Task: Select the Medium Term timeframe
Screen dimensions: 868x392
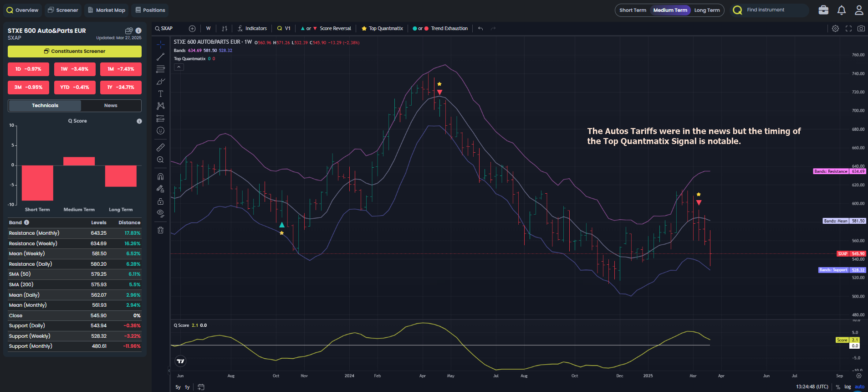Action: (x=670, y=10)
